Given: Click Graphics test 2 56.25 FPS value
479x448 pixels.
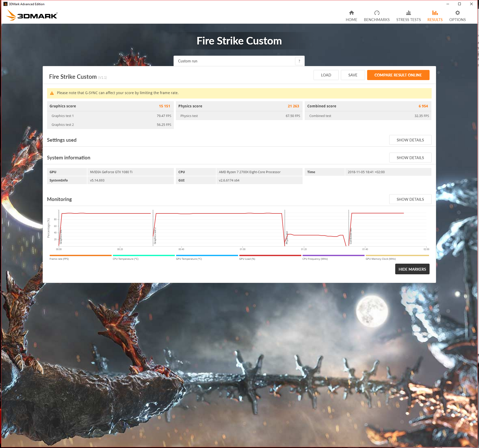Looking at the screenshot, I should [x=164, y=125].
